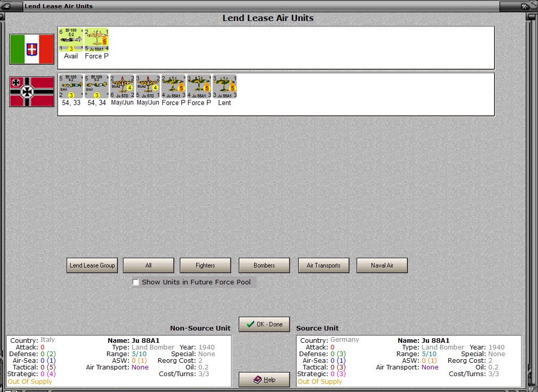Screen dimensions: 538x392
Task: Click 'Range: 5/10' in Source panel
Action: tap(417, 354)
